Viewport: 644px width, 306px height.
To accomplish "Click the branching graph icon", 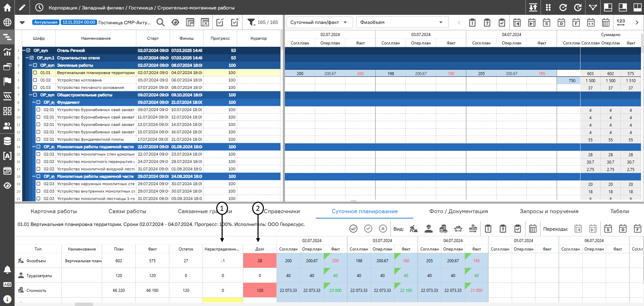I will [x=593, y=7].
